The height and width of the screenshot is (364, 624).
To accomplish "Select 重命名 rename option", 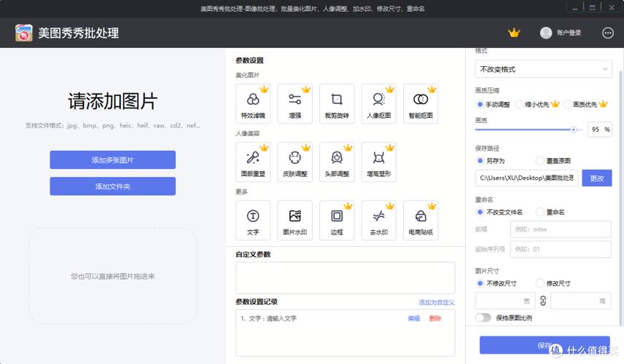I will [x=550, y=212].
